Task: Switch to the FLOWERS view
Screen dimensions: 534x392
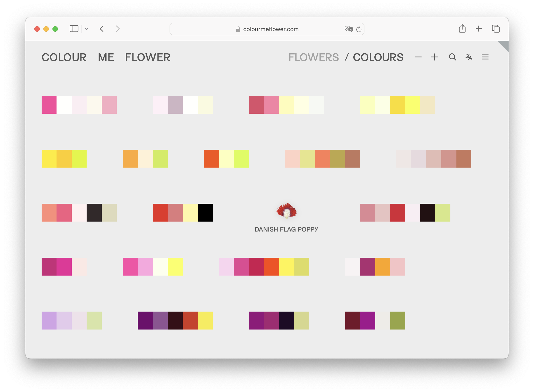Action: [x=313, y=57]
